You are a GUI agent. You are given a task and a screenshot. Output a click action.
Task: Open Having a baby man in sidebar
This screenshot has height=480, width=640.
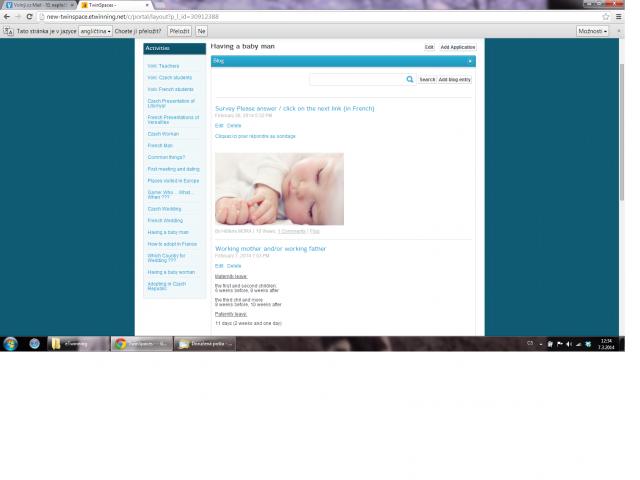coord(168,232)
